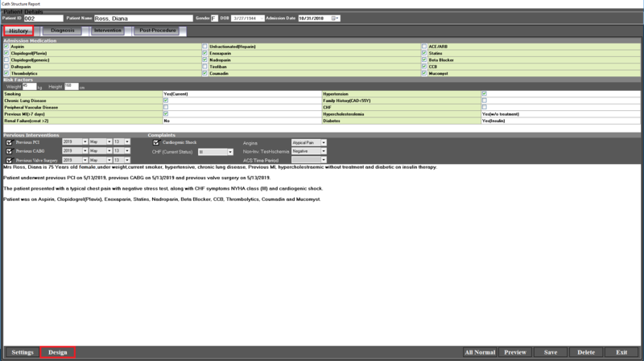Check the ACE/ARB medication box
The image size is (644, 361).
tap(424, 47)
